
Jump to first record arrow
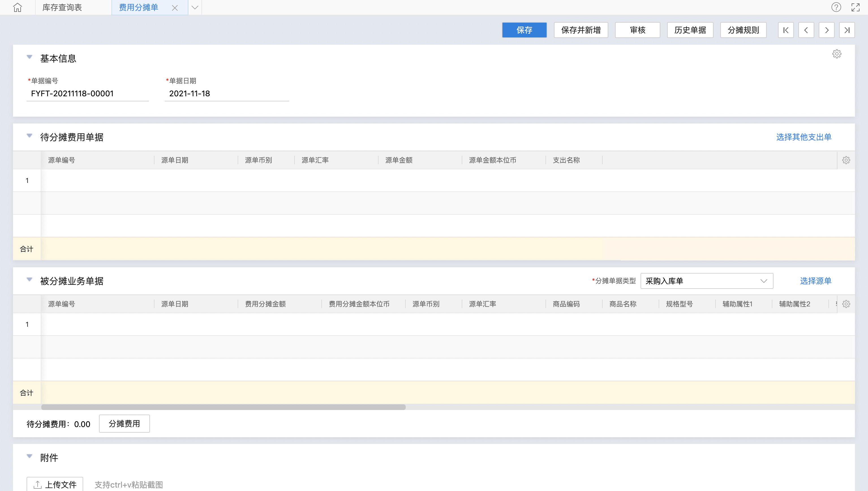coord(786,30)
